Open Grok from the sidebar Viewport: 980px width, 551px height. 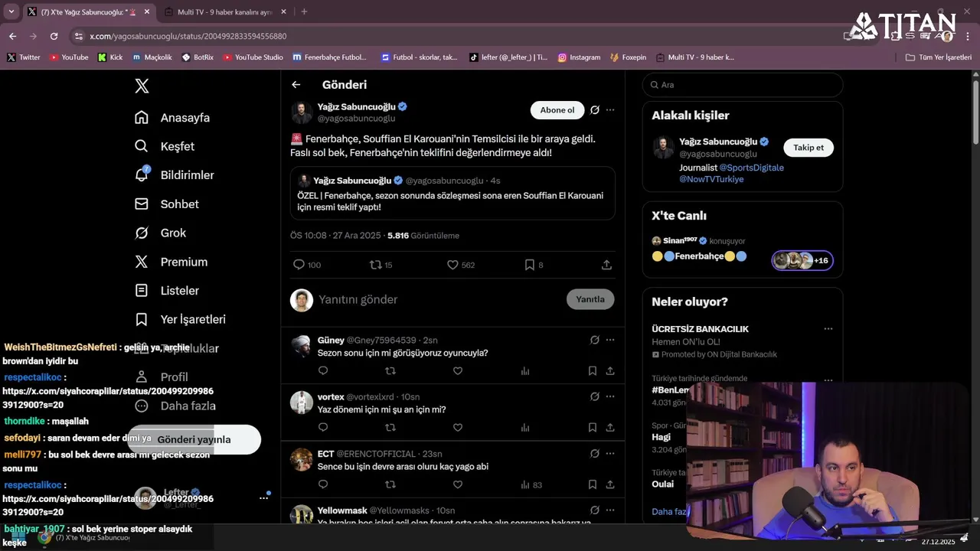click(x=160, y=233)
